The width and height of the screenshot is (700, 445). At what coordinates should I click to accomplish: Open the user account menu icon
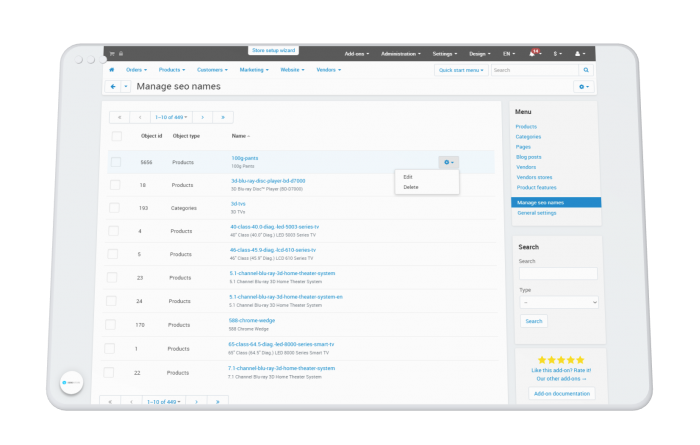click(x=580, y=54)
